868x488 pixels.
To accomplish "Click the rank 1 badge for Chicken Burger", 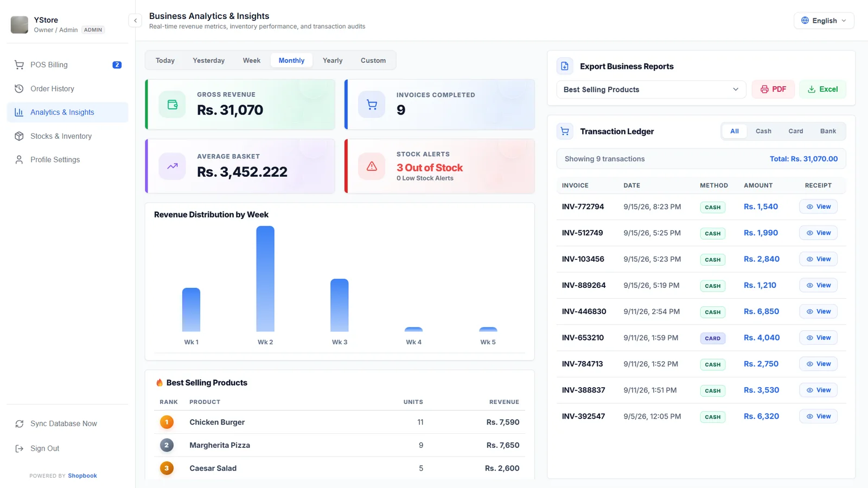I will tap(167, 422).
